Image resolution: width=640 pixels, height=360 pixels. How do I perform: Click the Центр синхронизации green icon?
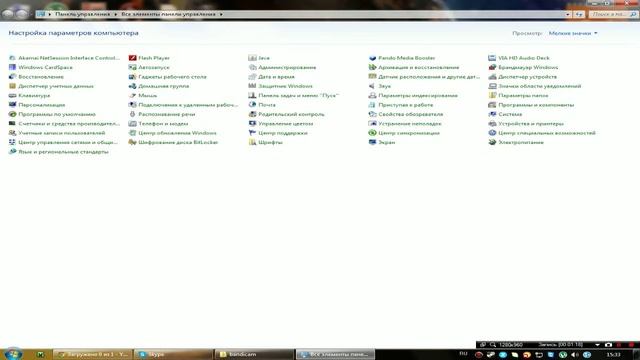click(372, 133)
